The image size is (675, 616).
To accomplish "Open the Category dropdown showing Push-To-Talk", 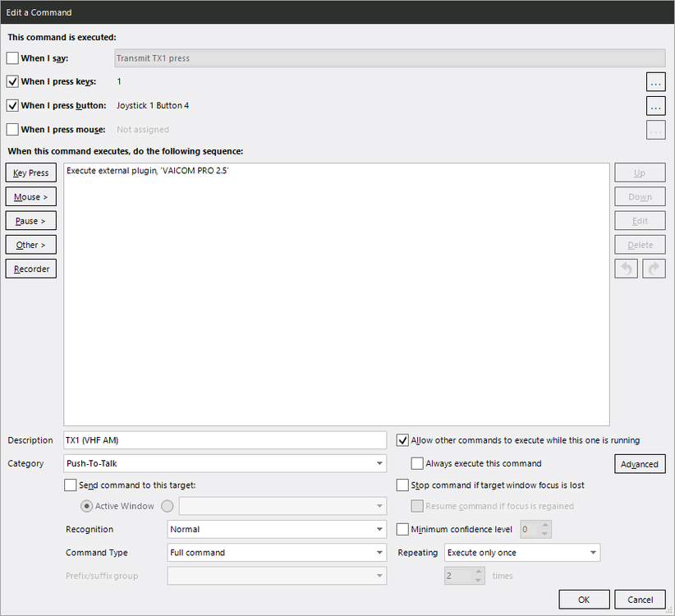I will click(225, 463).
